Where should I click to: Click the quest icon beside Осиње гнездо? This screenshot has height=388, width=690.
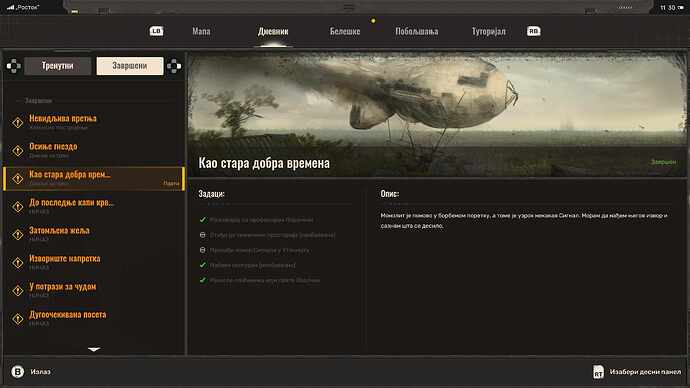point(18,150)
